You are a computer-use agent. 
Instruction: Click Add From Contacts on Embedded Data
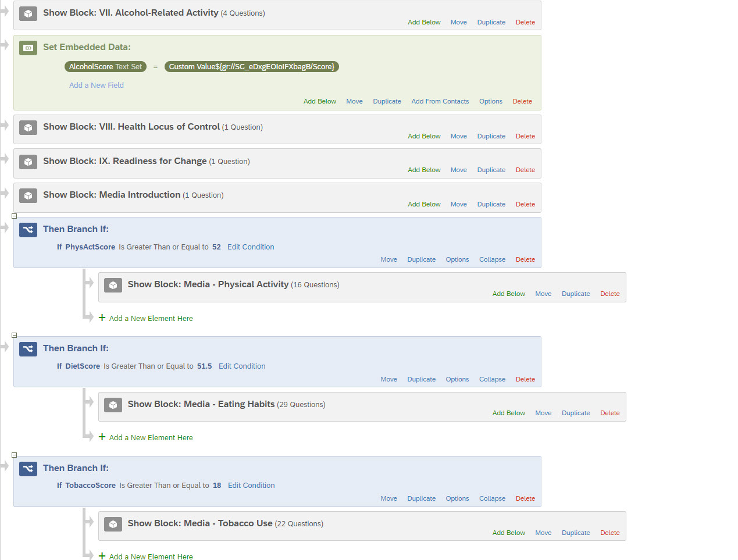coord(440,102)
